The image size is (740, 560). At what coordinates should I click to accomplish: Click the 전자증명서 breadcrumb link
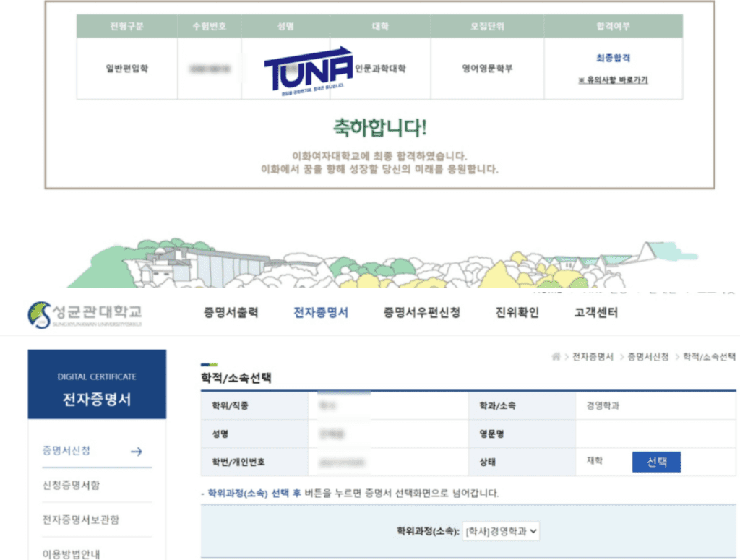coord(593,357)
